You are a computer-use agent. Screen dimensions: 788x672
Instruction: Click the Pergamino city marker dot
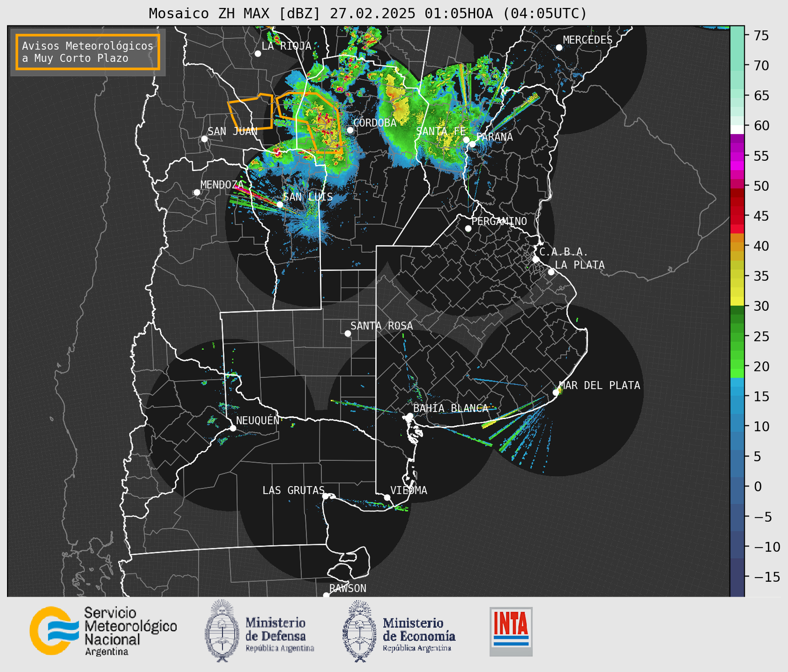[x=468, y=229]
